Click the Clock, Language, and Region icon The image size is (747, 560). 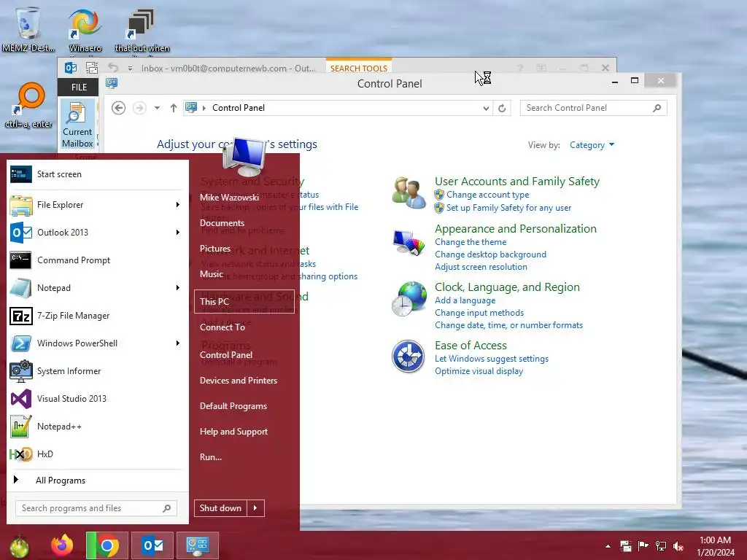pyautogui.click(x=409, y=298)
